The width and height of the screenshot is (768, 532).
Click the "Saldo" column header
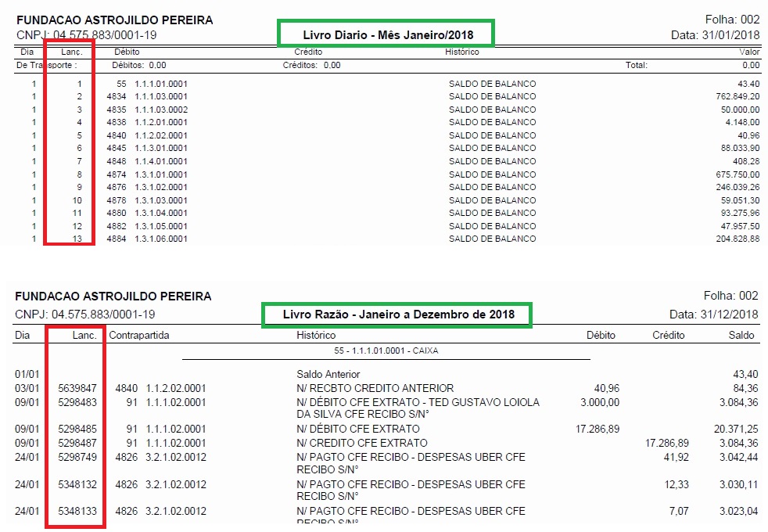(x=741, y=335)
